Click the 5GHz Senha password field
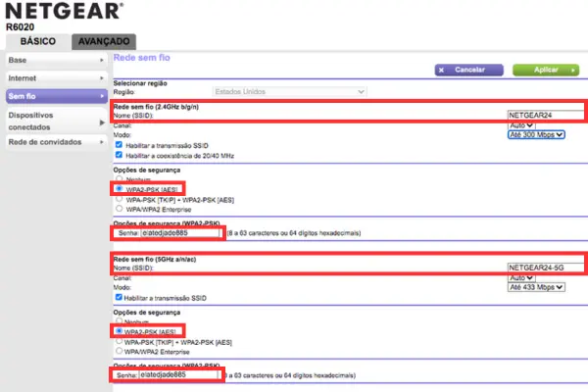This screenshot has width=588, height=392. (179, 374)
